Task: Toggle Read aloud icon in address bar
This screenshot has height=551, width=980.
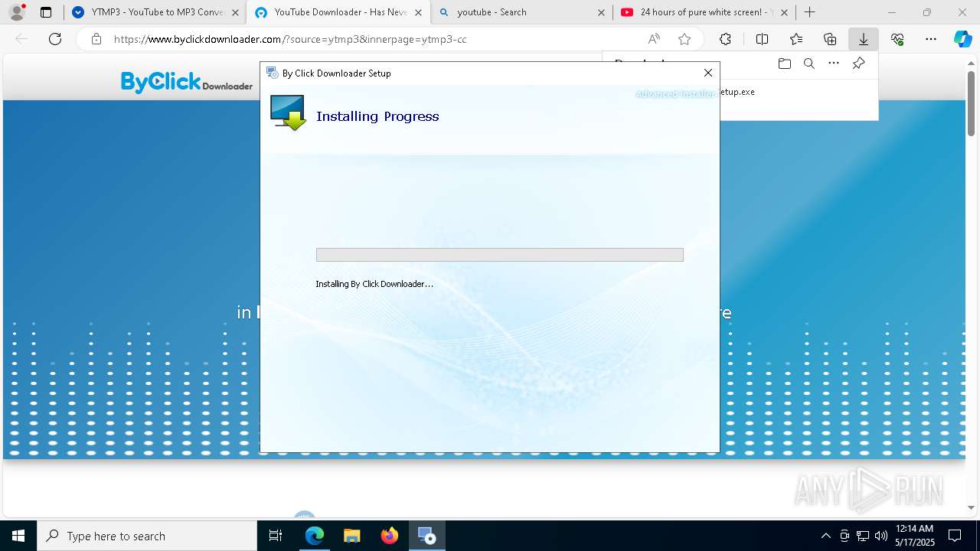Action: pos(654,39)
